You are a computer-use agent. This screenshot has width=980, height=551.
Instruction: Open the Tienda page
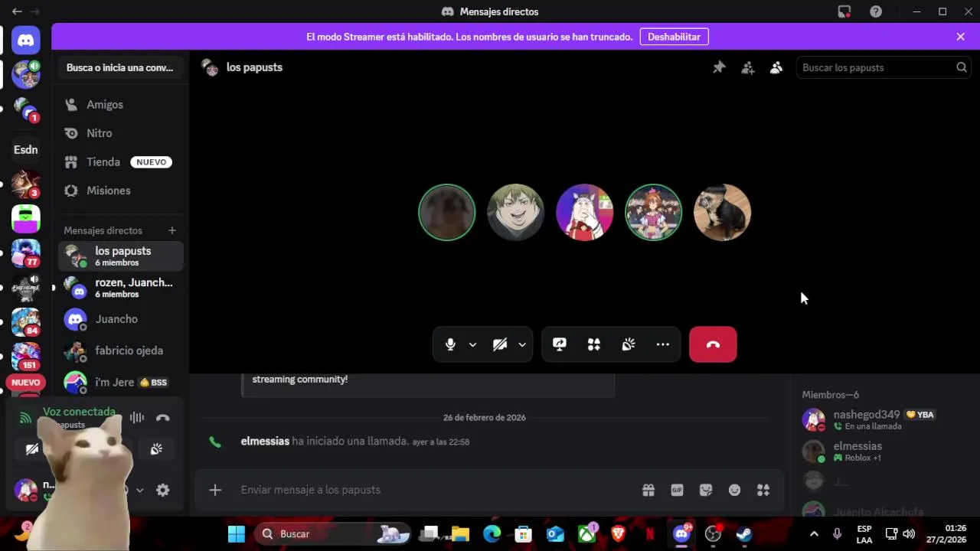pyautogui.click(x=121, y=162)
